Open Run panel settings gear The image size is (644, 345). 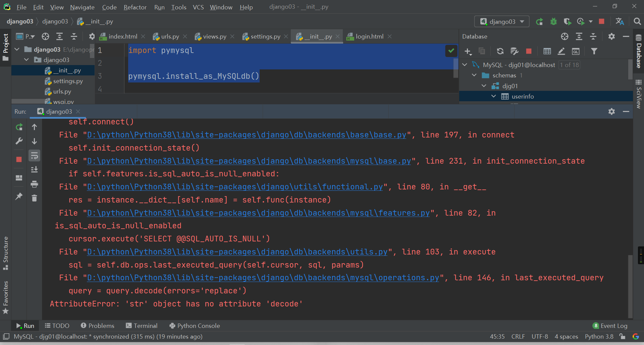point(611,111)
